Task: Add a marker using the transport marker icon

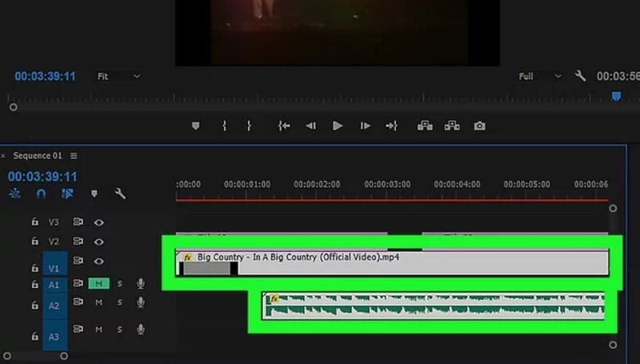Action: pos(196,126)
